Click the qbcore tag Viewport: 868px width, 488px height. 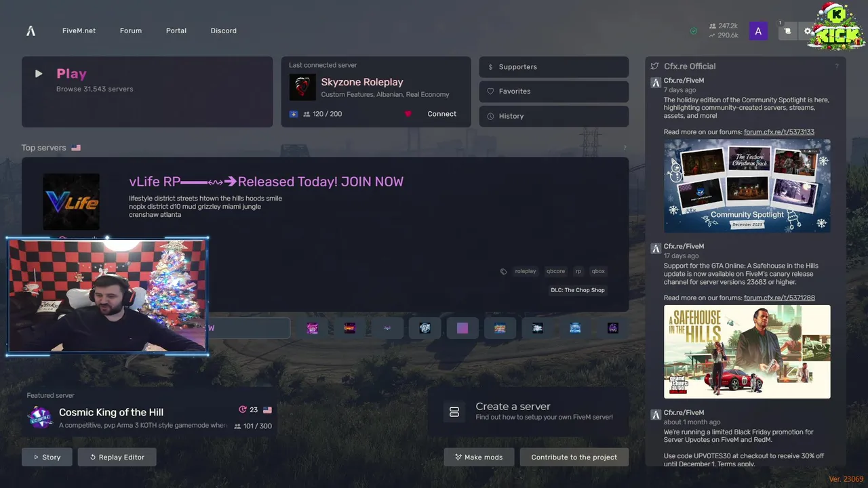[555, 271]
